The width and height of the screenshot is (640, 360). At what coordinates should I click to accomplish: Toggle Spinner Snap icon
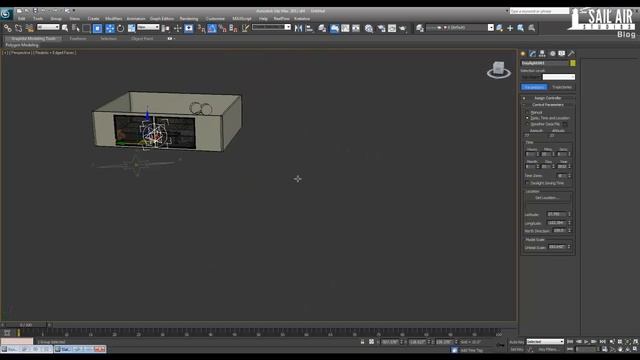tap(233, 28)
